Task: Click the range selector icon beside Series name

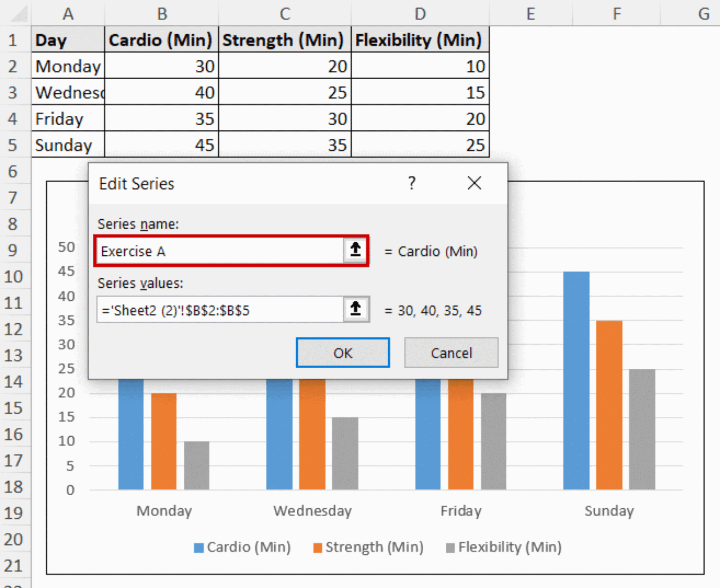Action: point(355,251)
